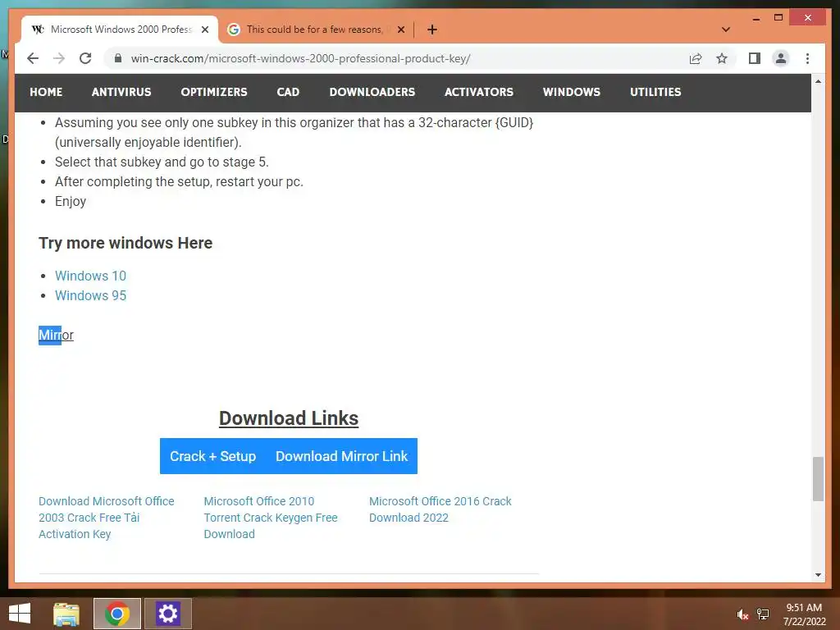Click the 'Download Links' heading
Image resolution: width=840 pixels, height=630 pixels.
[x=289, y=418]
